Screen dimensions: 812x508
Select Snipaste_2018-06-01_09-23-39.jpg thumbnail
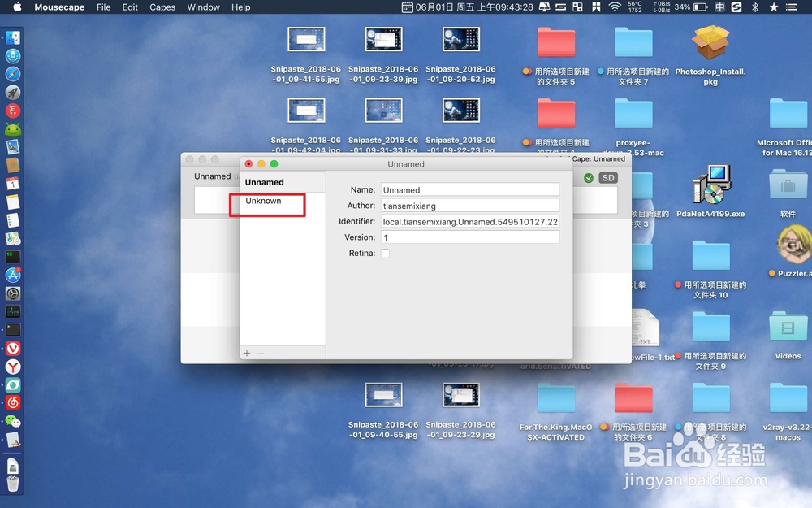coord(383,39)
